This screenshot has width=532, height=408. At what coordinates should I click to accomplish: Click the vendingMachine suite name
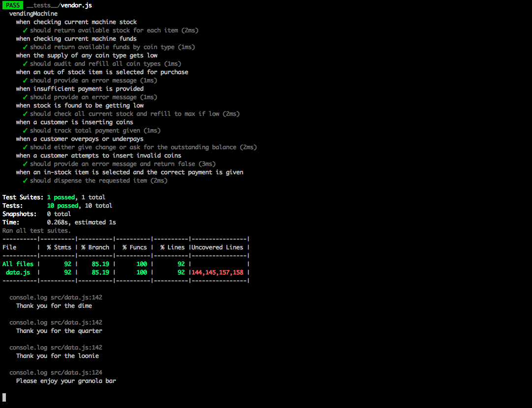[33, 14]
